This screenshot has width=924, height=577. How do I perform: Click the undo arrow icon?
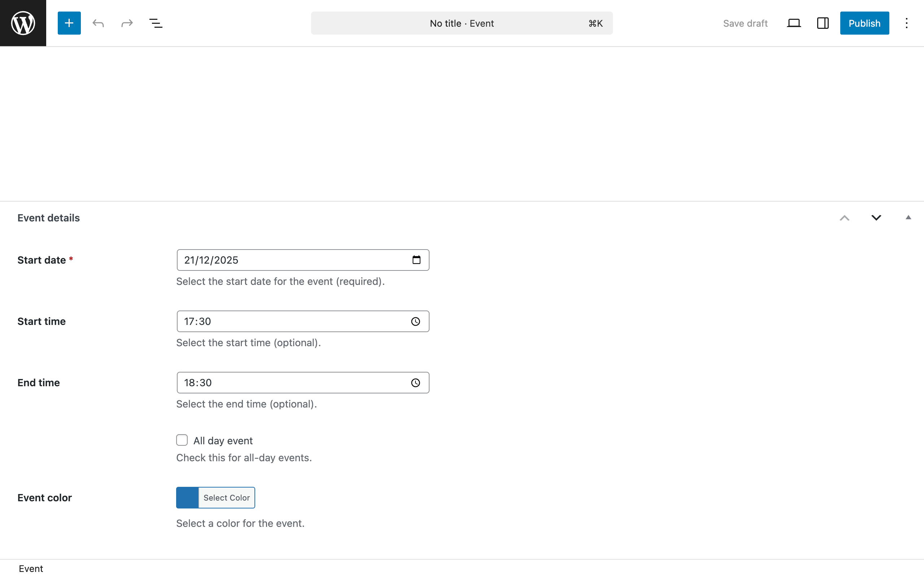[98, 23]
